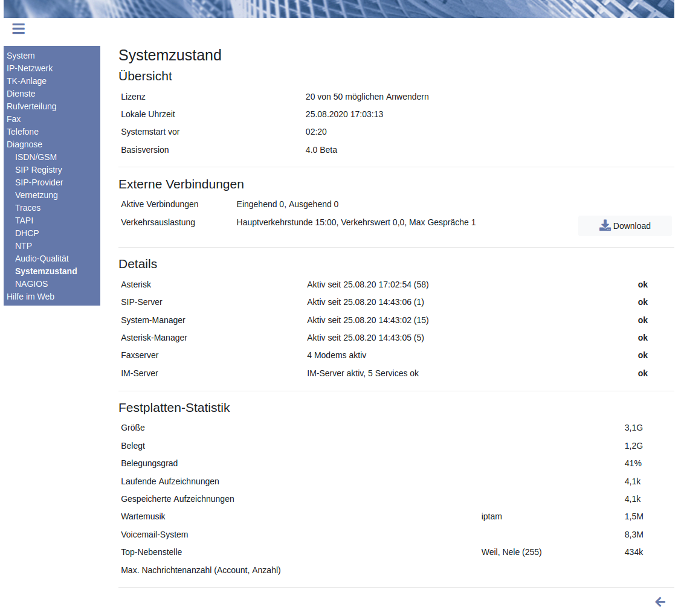Download the traffic load report
Viewport: 684px width, 616px height.
[625, 226]
